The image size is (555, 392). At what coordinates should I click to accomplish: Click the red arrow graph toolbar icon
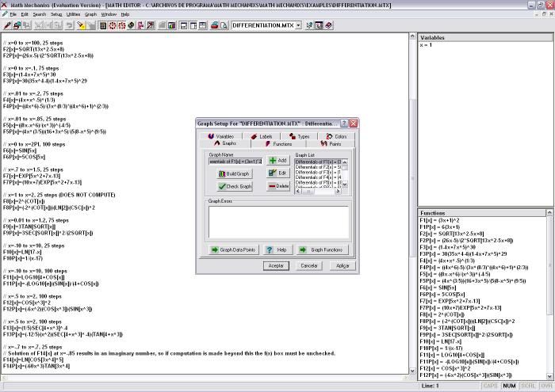[151, 25]
